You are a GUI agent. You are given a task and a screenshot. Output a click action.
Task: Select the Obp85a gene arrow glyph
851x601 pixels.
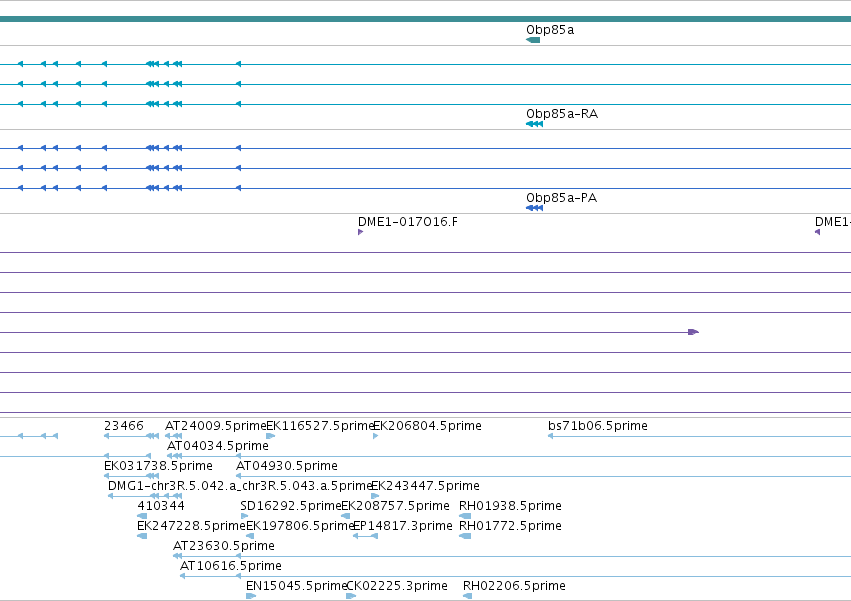[x=533, y=40]
